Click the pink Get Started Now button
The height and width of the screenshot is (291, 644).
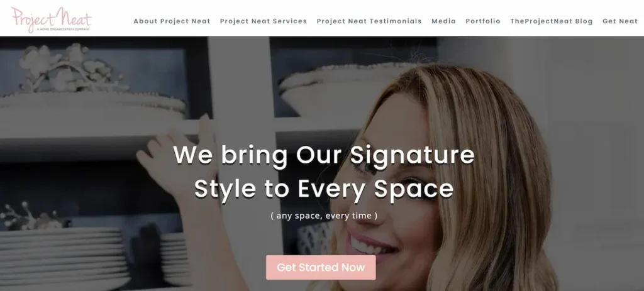click(x=321, y=267)
